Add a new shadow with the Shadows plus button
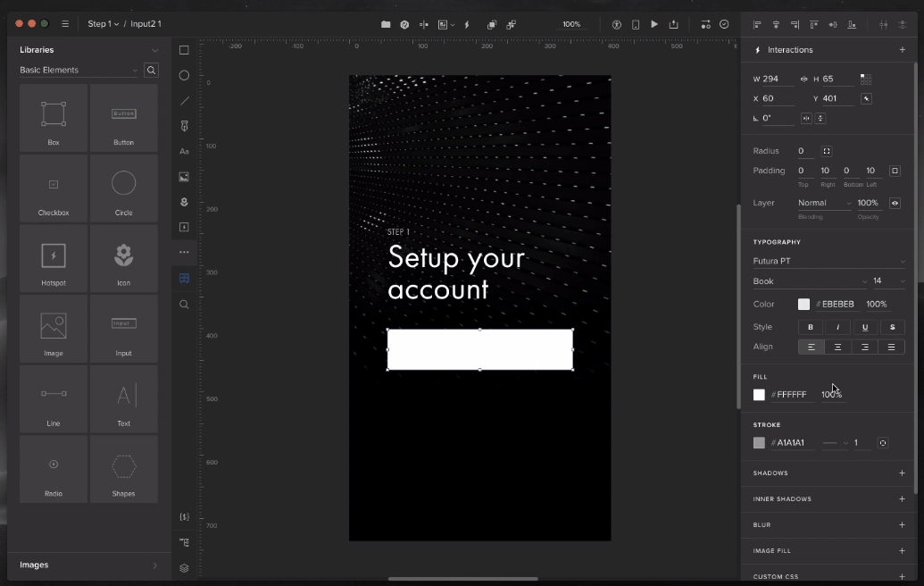 point(902,473)
